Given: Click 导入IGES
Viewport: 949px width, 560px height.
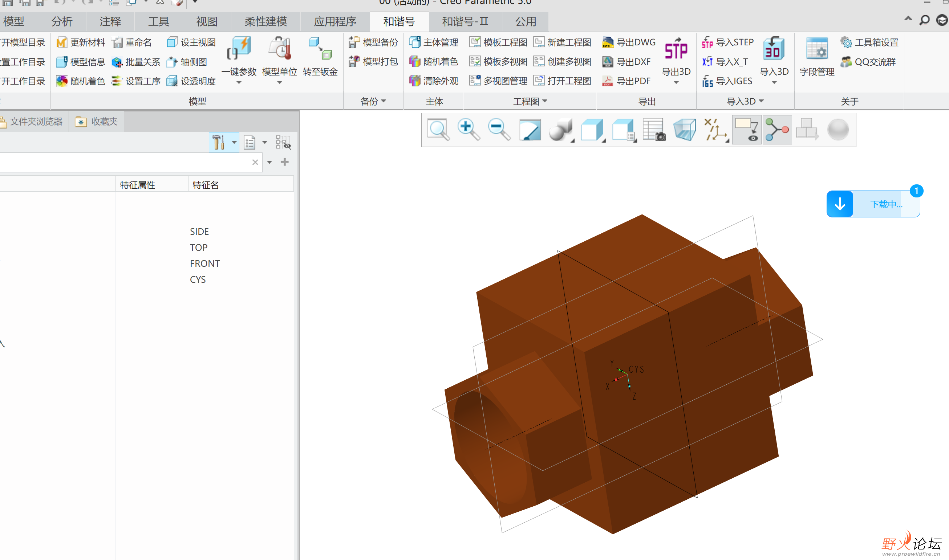Looking at the screenshot, I should coord(727,81).
